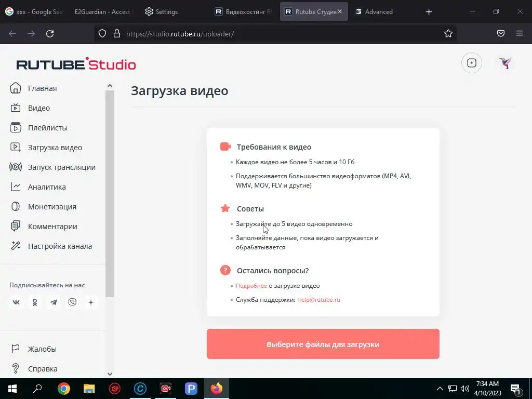Select Загрузка видео in the sidebar
The height and width of the screenshot is (399, 532).
[x=46, y=148]
